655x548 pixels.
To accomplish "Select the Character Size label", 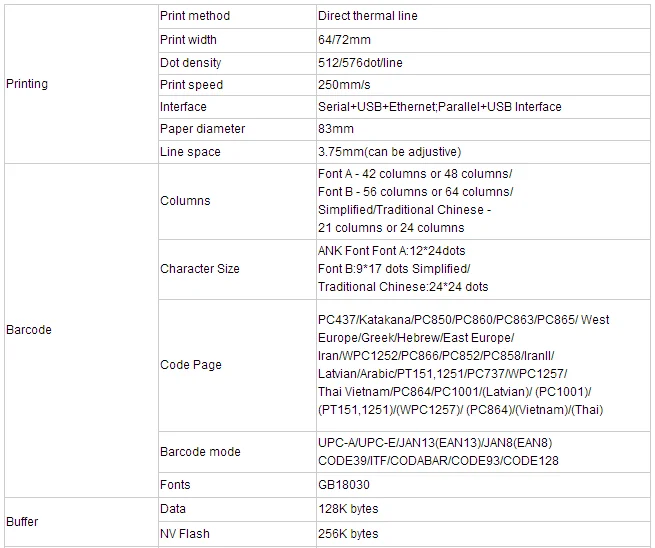I will click(x=199, y=269).
